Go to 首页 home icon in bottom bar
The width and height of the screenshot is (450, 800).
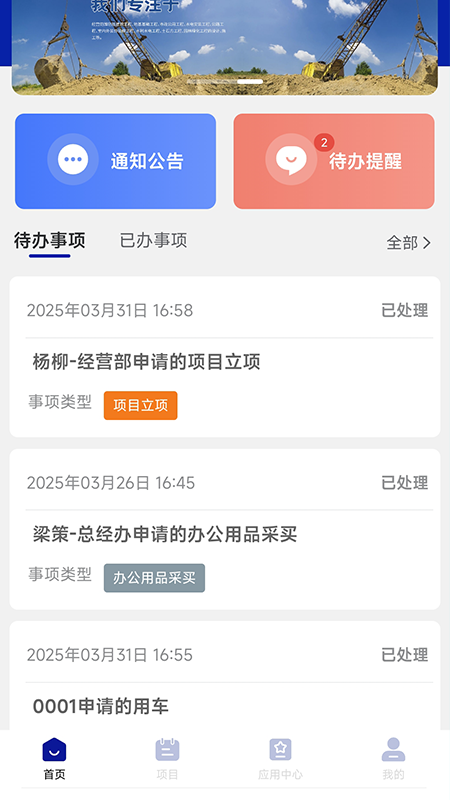tap(54, 749)
